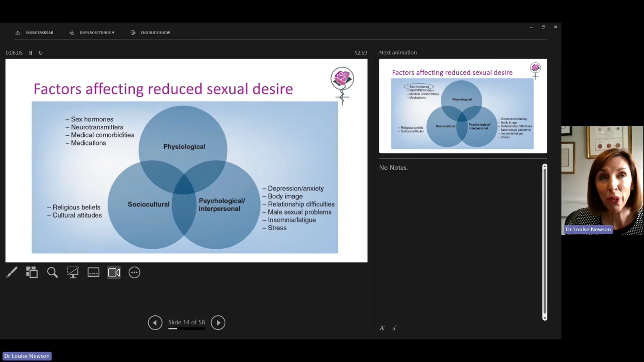Click the Next animation label

398,52
